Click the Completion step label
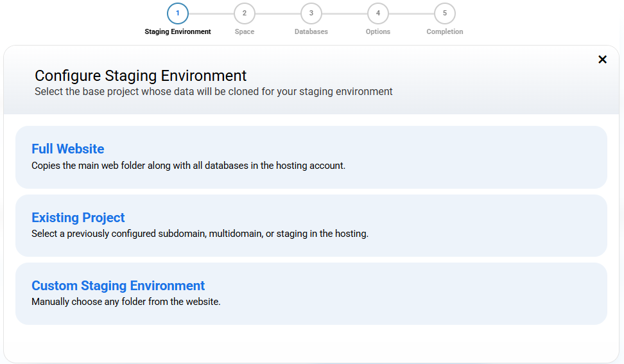The image size is (624, 364). [x=445, y=31]
